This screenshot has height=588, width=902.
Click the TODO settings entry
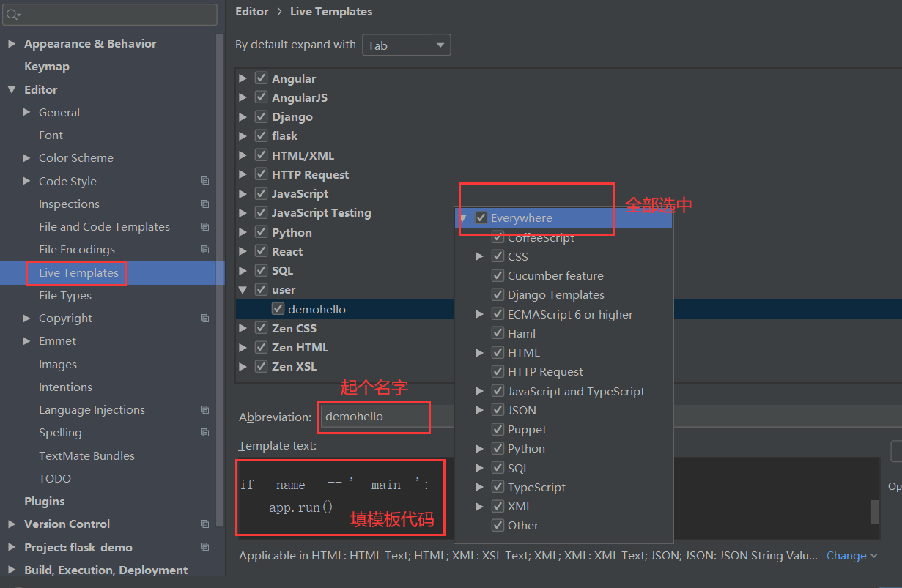(55, 479)
